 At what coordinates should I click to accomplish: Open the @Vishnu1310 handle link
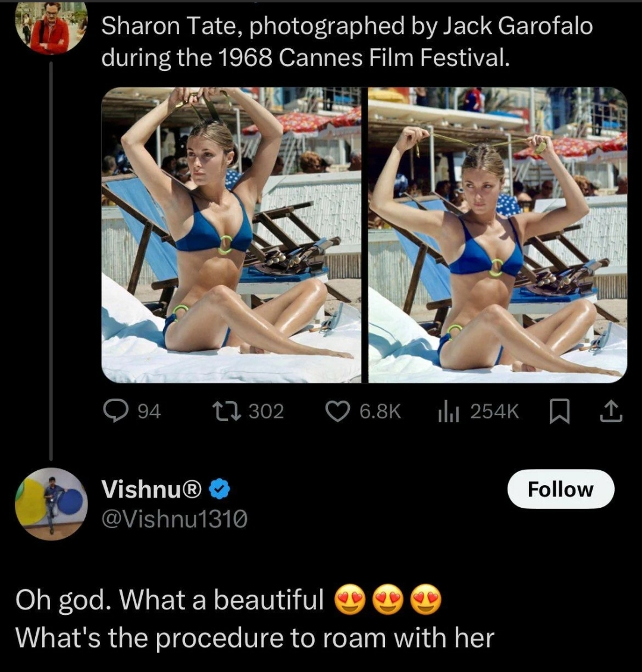click(x=174, y=519)
